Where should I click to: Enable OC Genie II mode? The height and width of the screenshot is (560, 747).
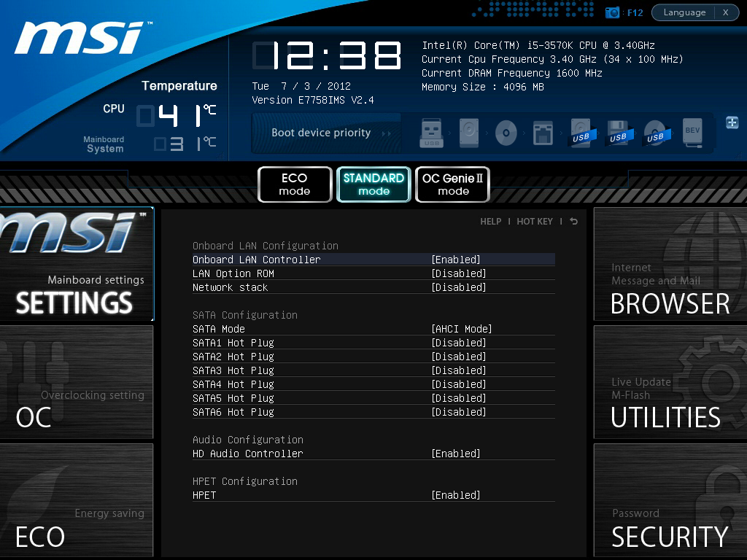(x=452, y=184)
